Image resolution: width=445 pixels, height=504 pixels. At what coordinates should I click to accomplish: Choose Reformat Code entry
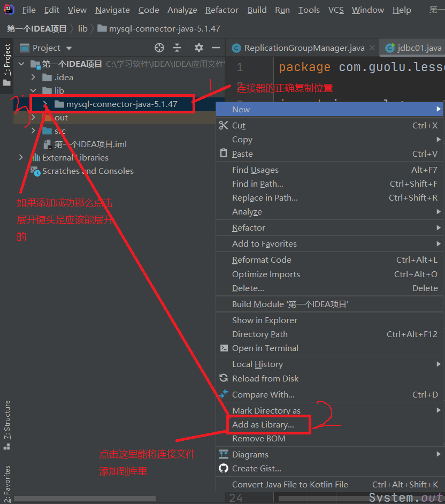tap(329, 259)
